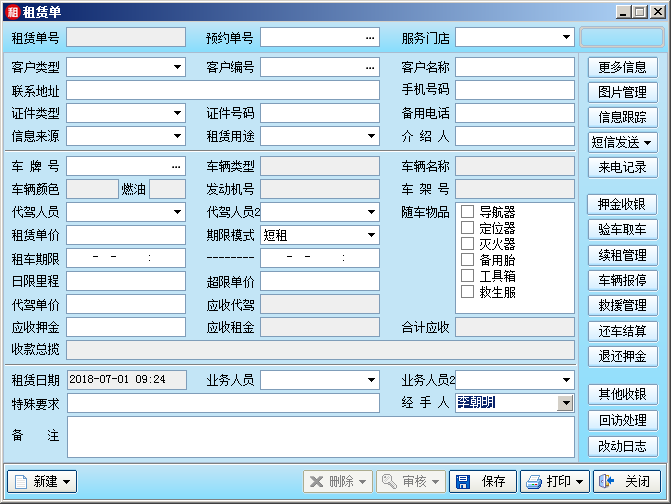Image resolution: width=671 pixels, height=504 pixels.
Task: Click the 验车取车 button
Action: [622, 230]
